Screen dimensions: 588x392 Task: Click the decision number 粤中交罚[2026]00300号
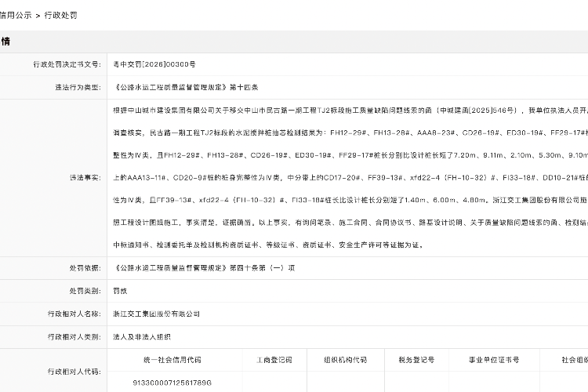click(x=154, y=64)
